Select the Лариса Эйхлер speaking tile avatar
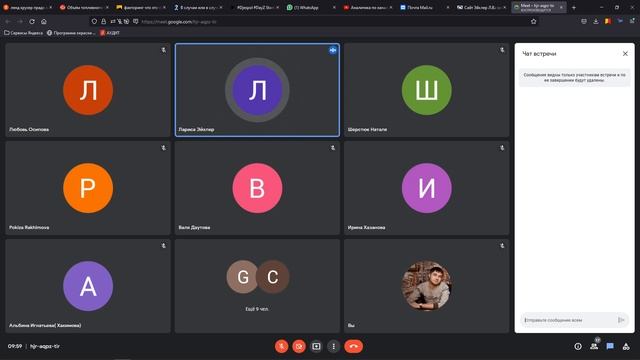This screenshot has width=640, height=360. [x=257, y=90]
